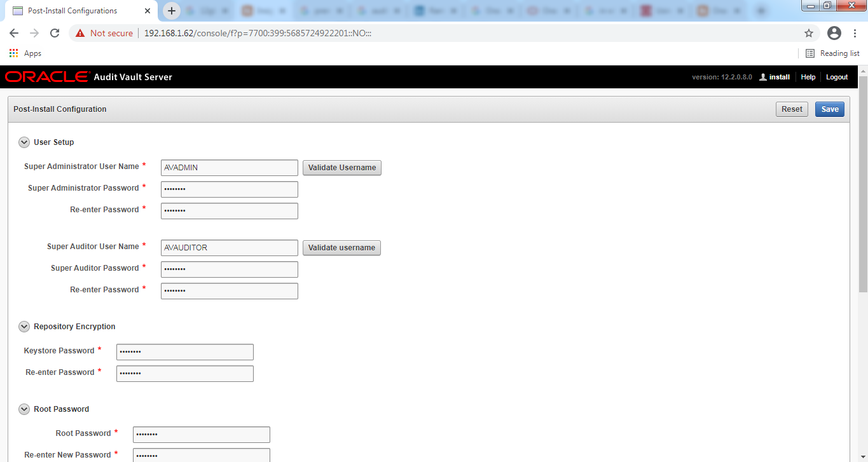The image size is (868, 462).
Task: Collapse the User Setup section
Action: (24, 142)
